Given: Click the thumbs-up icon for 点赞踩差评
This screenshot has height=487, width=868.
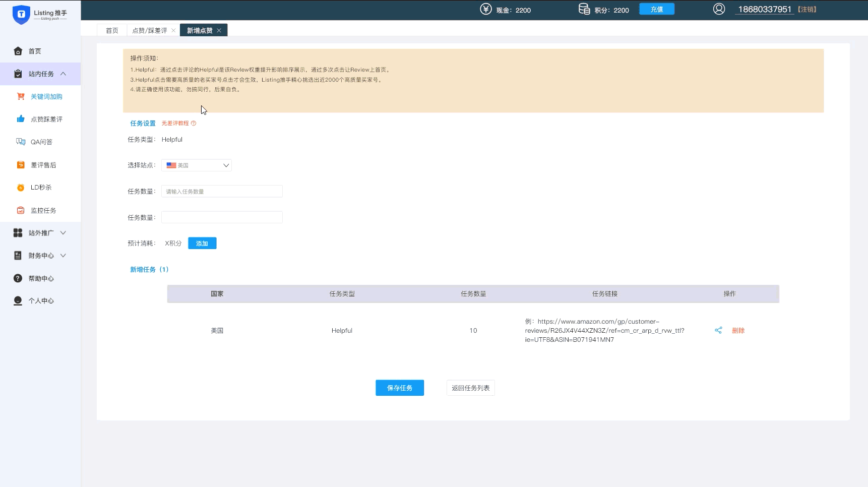Looking at the screenshot, I should [x=21, y=119].
